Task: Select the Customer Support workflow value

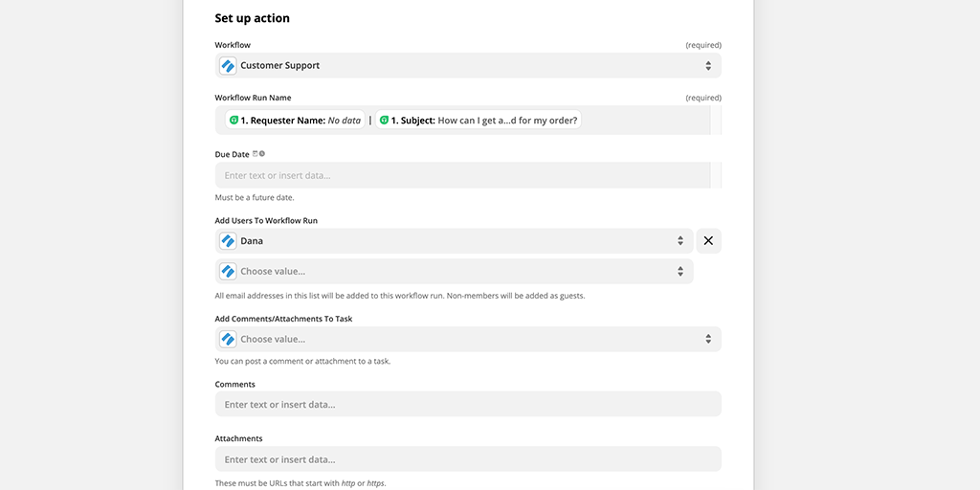Action: click(x=280, y=66)
